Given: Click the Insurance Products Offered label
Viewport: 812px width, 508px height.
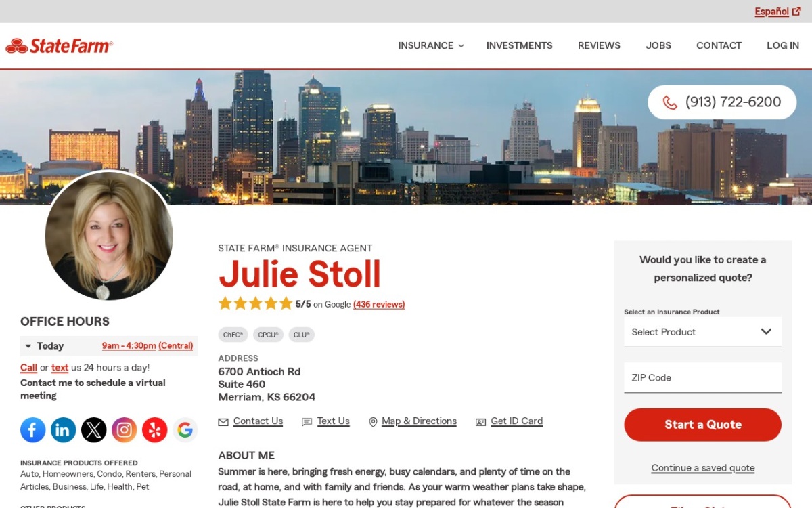Looking at the screenshot, I should click(x=79, y=463).
